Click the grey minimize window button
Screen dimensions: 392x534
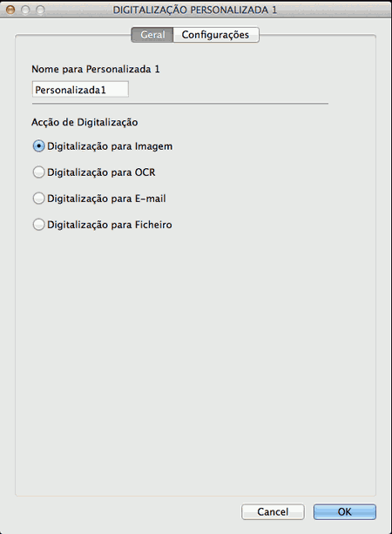[x=25, y=10]
